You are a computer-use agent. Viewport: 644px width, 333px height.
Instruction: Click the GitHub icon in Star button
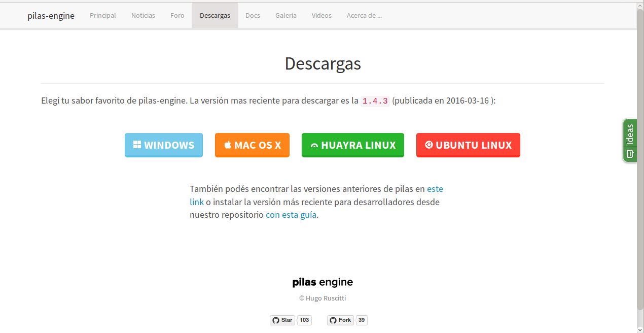pyautogui.click(x=276, y=320)
